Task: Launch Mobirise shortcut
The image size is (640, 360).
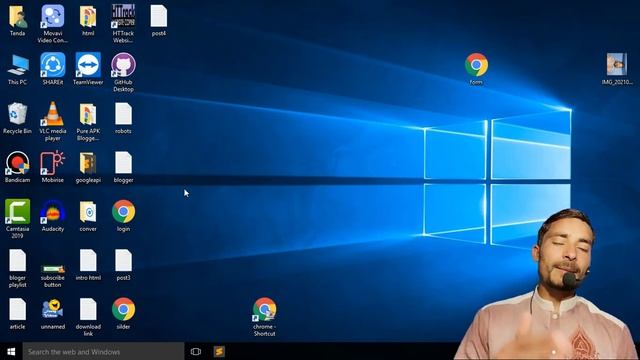Action: (53, 163)
